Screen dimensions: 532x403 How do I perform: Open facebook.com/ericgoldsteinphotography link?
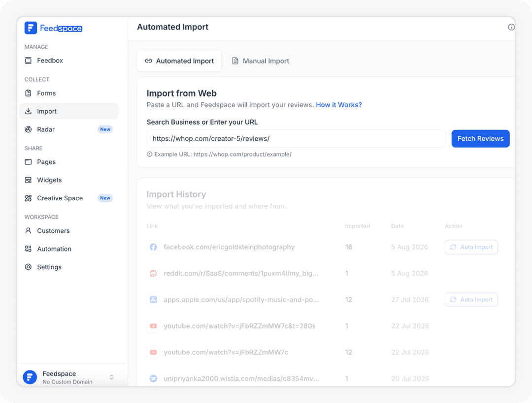click(x=229, y=247)
